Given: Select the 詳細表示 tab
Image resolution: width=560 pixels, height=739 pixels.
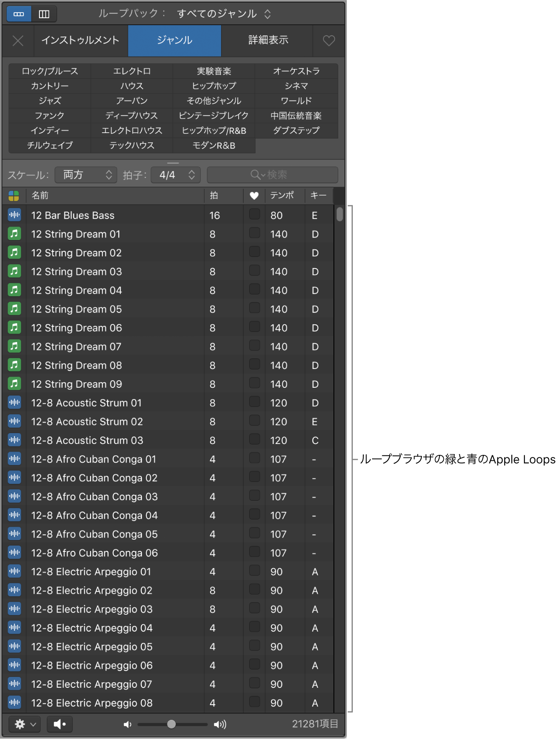Looking at the screenshot, I should tap(268, 41).
